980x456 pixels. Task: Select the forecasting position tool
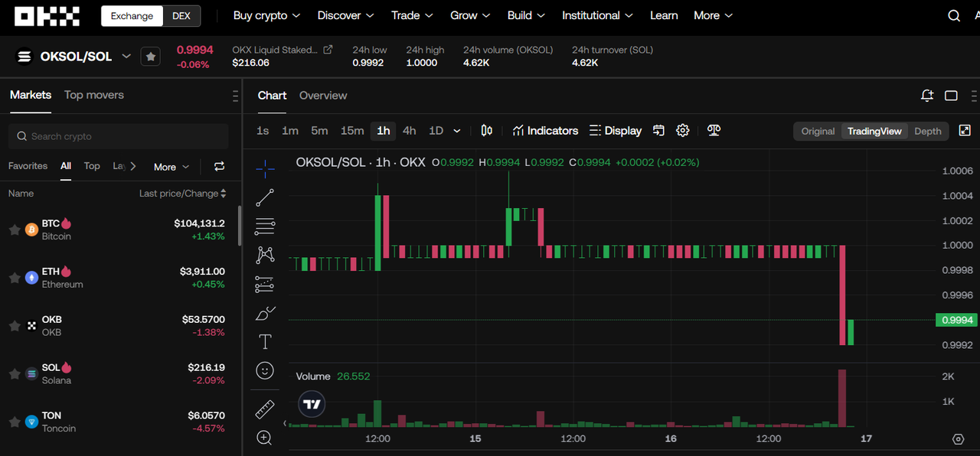(x=265, y=284)
